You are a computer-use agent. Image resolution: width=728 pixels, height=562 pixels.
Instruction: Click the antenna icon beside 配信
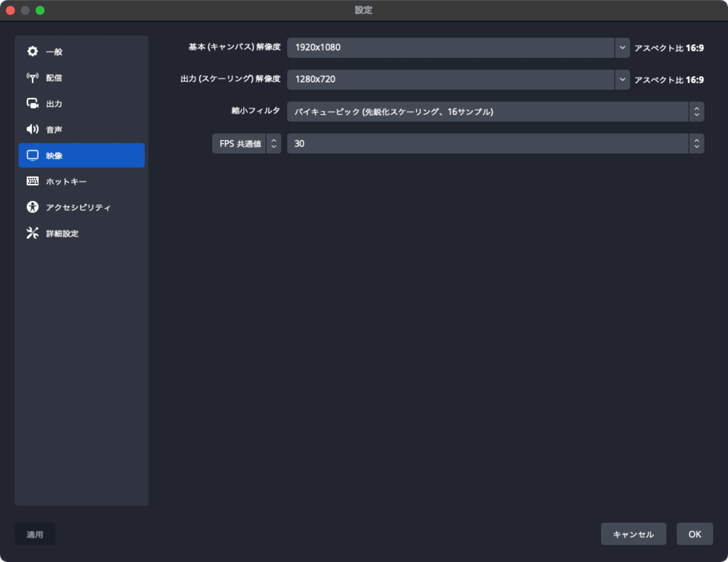pyautogui.click(x=32, y=77)
